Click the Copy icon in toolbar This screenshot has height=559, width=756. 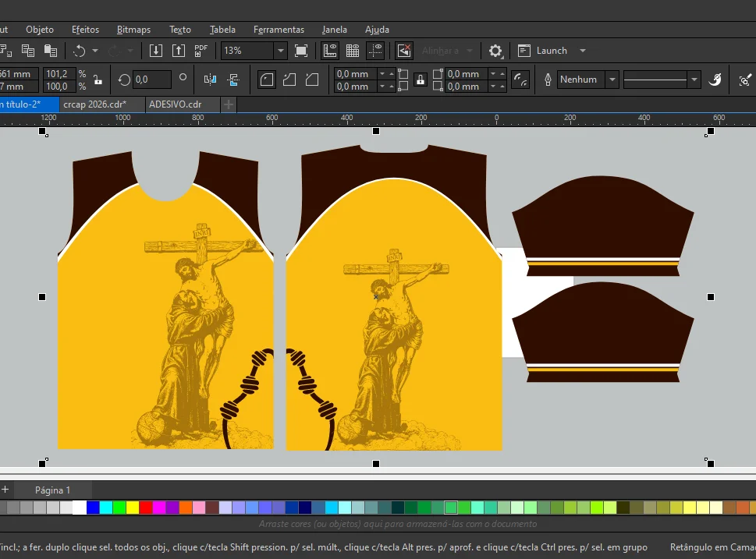[x=28, y=51]
